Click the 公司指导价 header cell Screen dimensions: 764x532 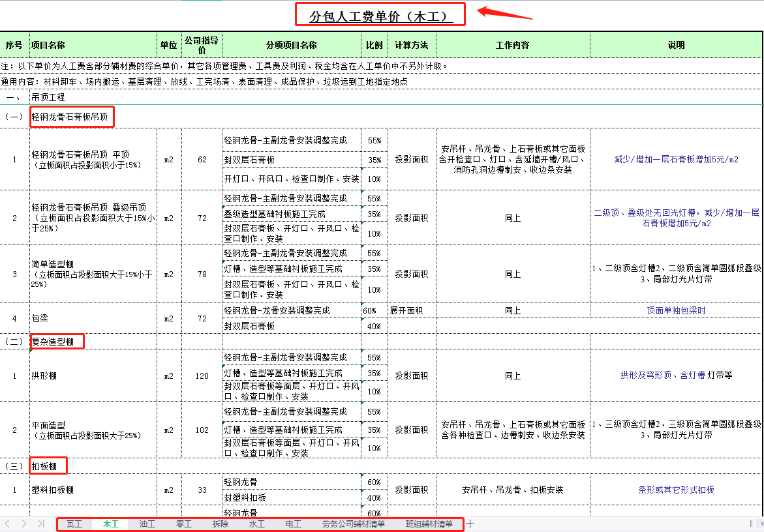coord(201,45)
